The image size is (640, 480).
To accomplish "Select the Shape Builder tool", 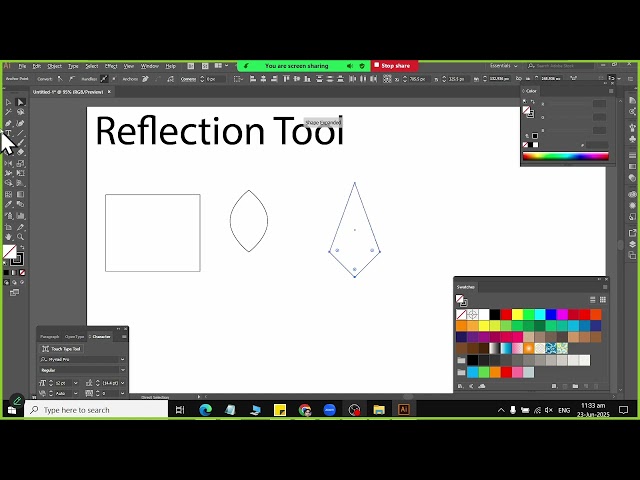I will pyautogui.click(x=8, y=183).
